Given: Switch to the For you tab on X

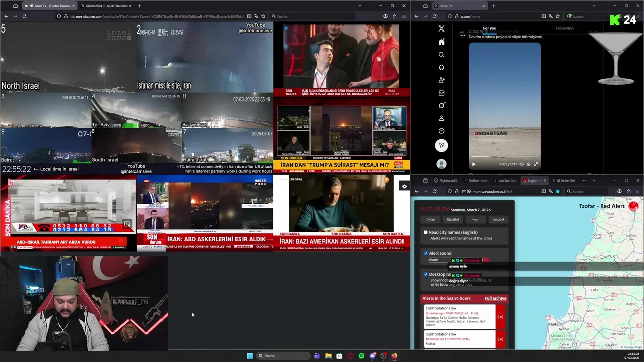Looking at the screenshot, I should click(489, 28).
